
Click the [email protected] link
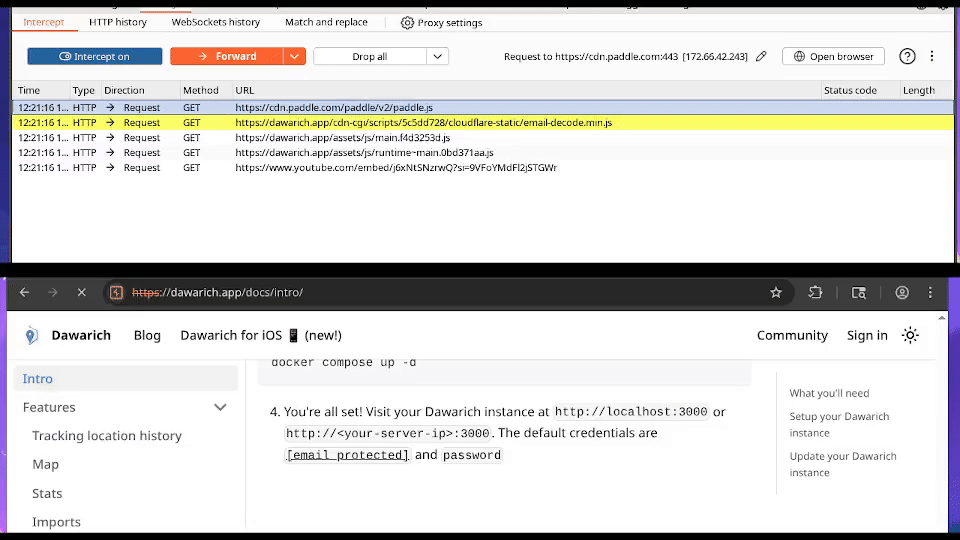(347, 455)
